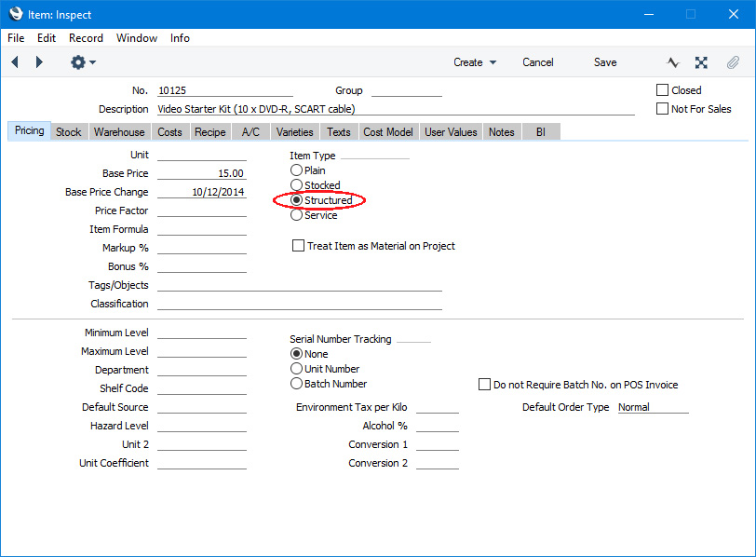Open the File menu
The height and width of the screenshot is (557, 756).
coord(16,38)
